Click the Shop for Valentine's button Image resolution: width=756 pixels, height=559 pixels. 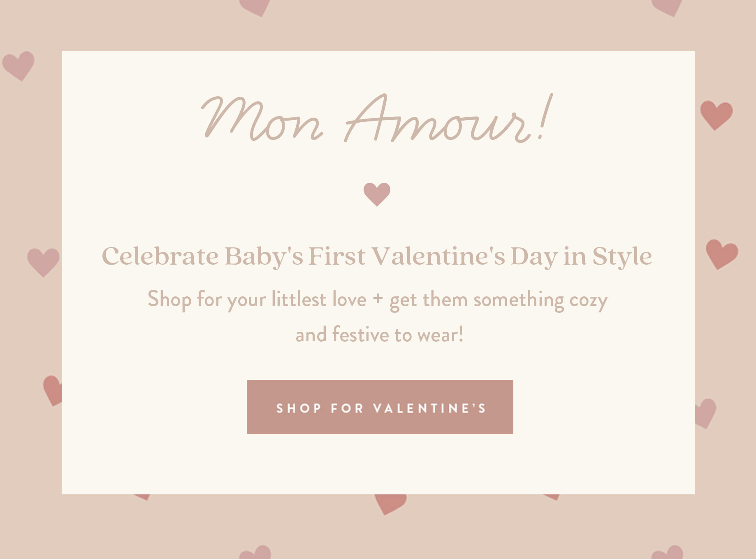(380, 407)
